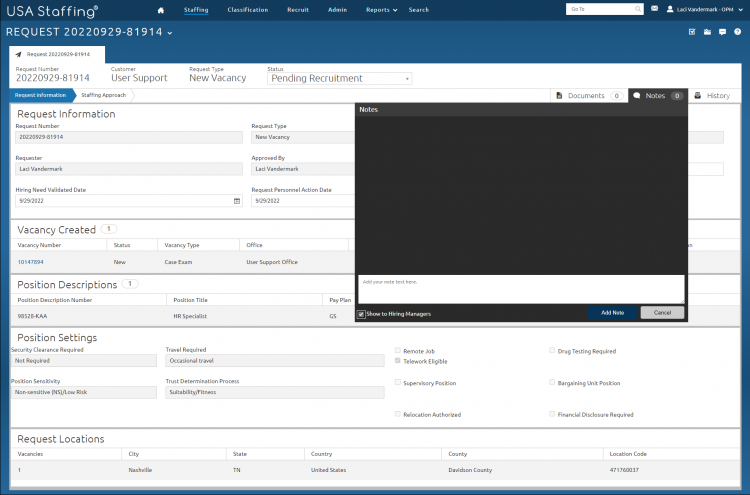Click the USA Staffing logo

[52, 11]
